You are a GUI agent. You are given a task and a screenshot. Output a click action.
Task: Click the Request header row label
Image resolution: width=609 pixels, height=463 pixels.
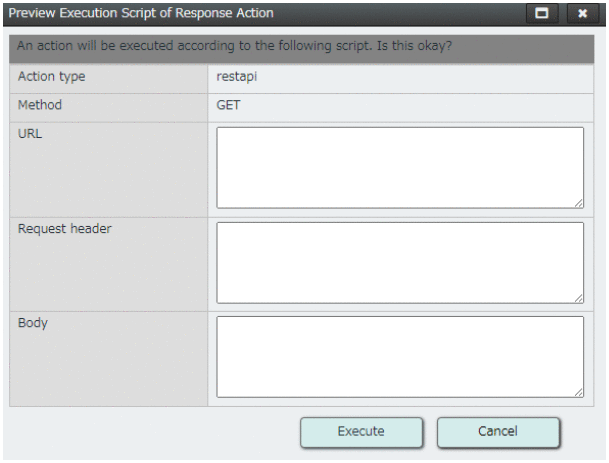pyautogui.click(x=65, y=229)
